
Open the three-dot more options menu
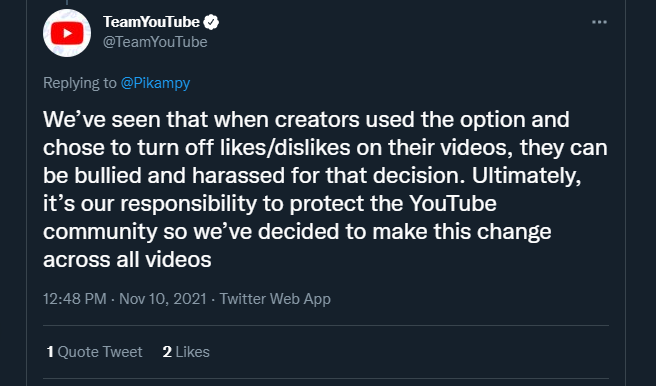(599, 22)
